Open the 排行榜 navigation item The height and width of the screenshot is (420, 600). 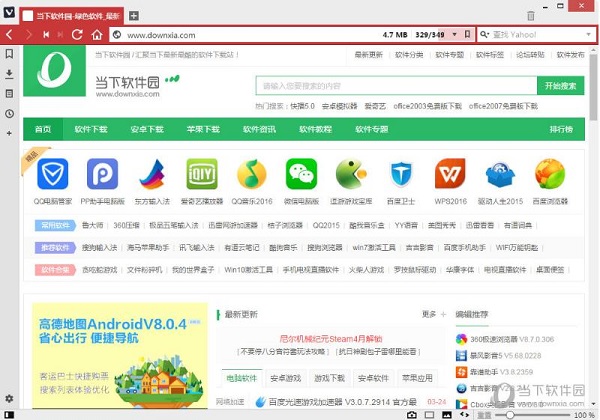click(561, 129)
